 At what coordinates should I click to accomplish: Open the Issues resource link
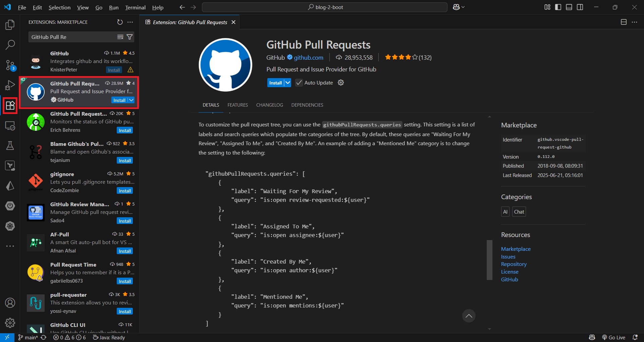(x=508, y=256)
